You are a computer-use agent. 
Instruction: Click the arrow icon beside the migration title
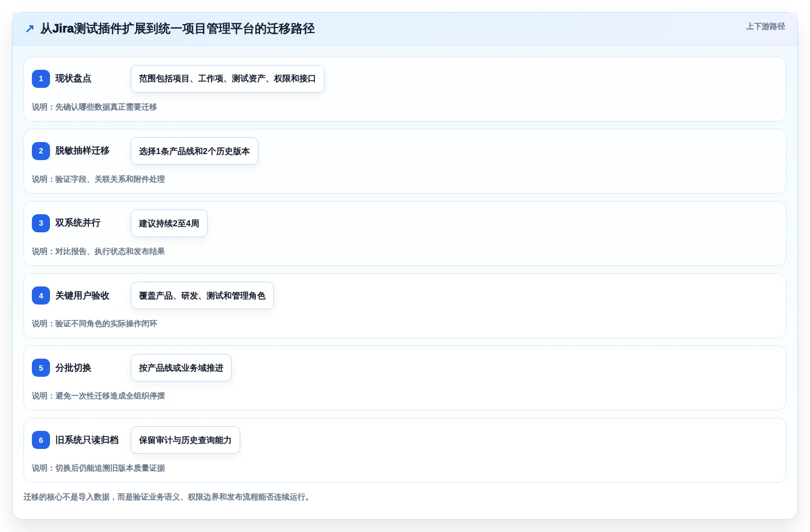pos(30,29)
